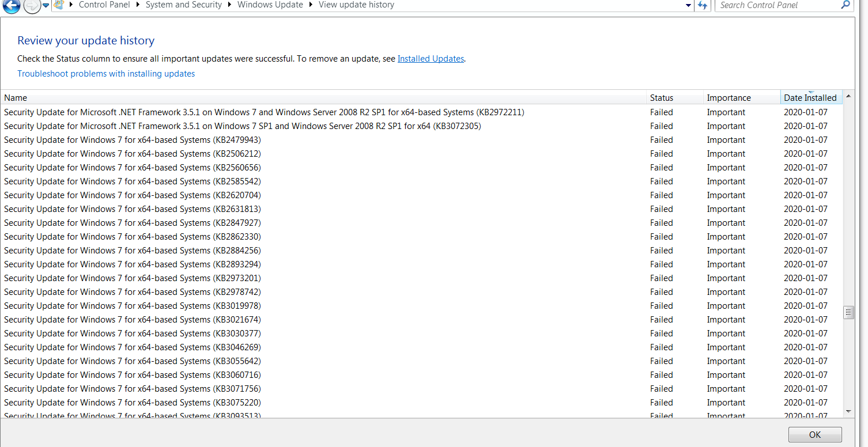Select Security Update KB2978742 row
Image resolution: width=868 pixels, height=447 pixels.
coord(421,292)
